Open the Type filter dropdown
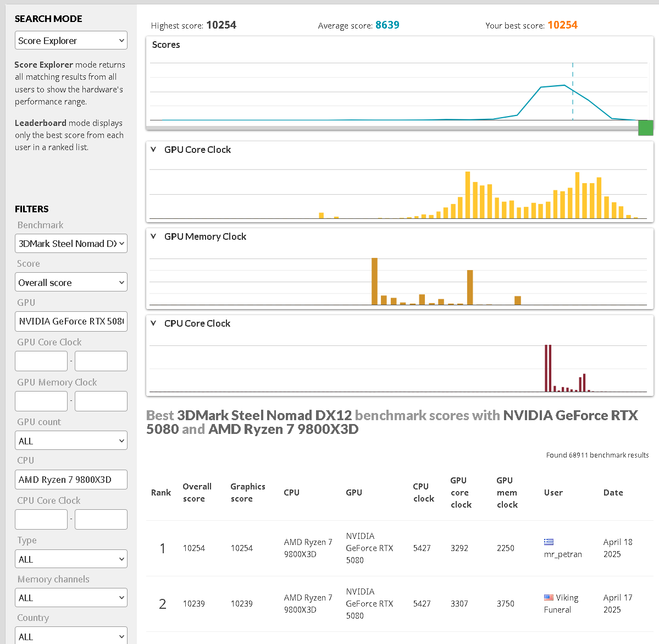The width and height of the screenshot is (659, 644). pyautogui.click(x=71, y=559)
